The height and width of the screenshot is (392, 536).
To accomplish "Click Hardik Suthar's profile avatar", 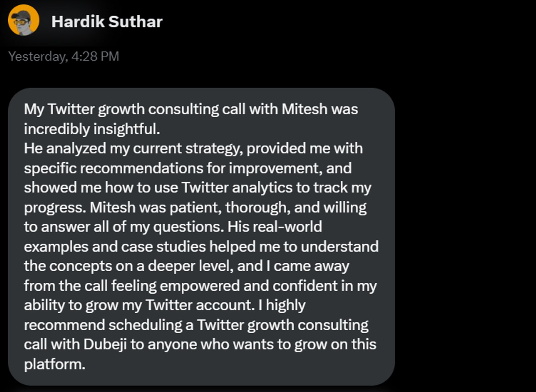I will [24, 20].
